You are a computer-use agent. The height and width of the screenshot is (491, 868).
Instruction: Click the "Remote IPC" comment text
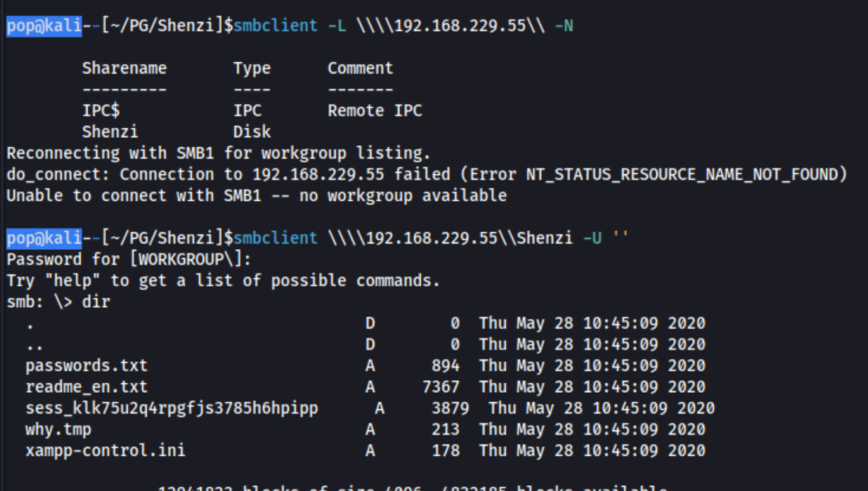(x=375, y=111)
